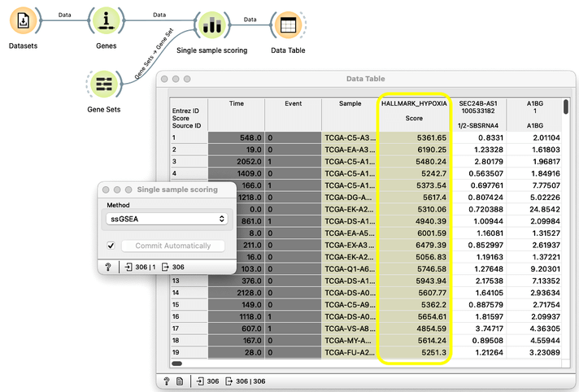Click sample cell TCGA-MY-A...

coord(350,340)
